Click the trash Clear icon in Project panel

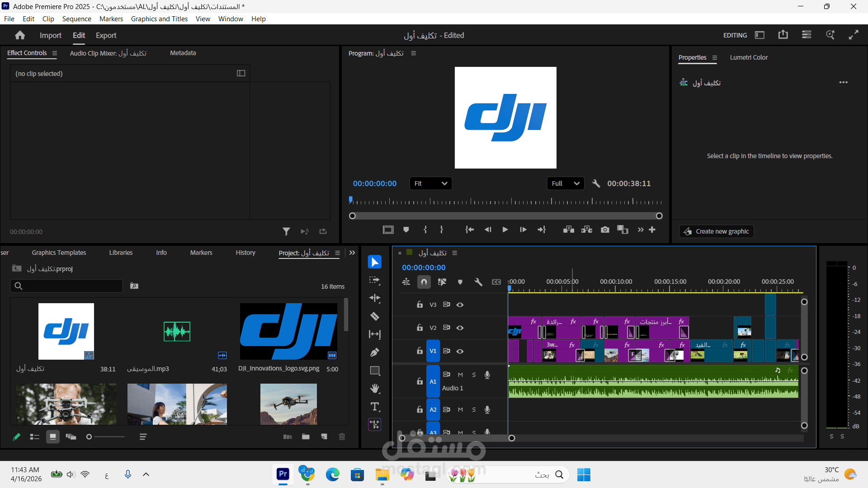click(342, 436)
